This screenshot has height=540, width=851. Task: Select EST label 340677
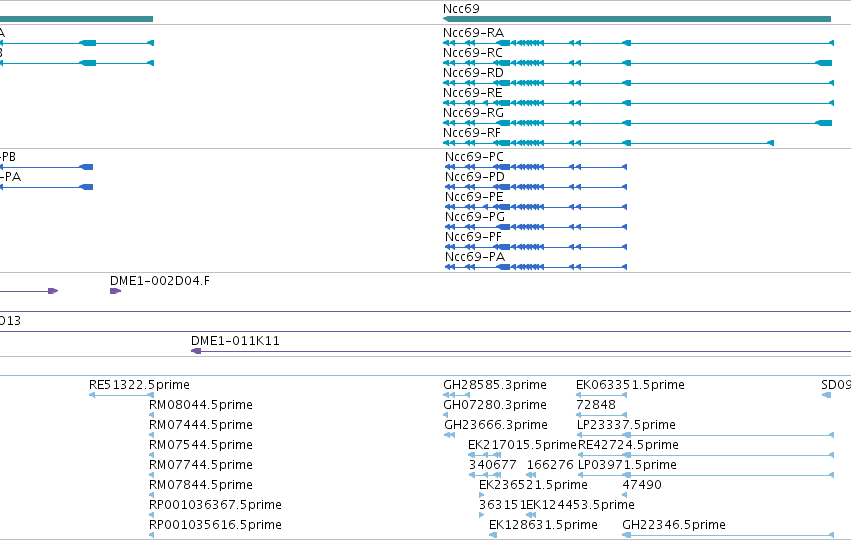pos(493,465)
